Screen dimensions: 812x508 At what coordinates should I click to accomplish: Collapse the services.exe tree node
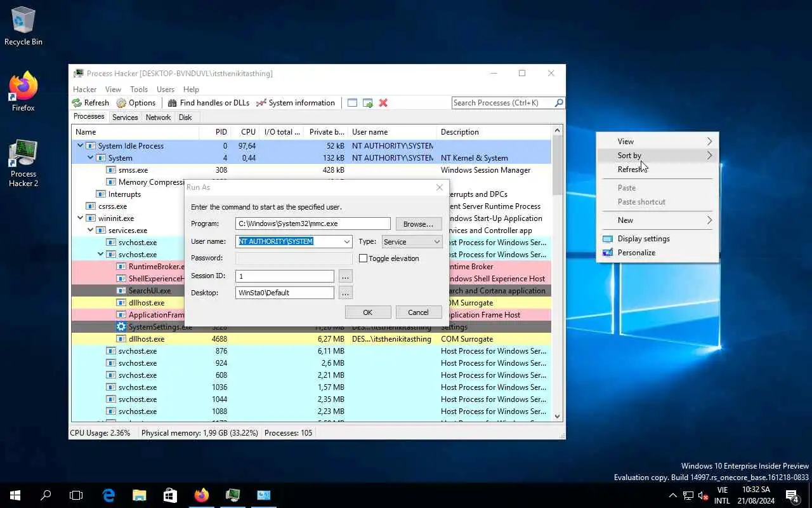[x=90, y=231]
